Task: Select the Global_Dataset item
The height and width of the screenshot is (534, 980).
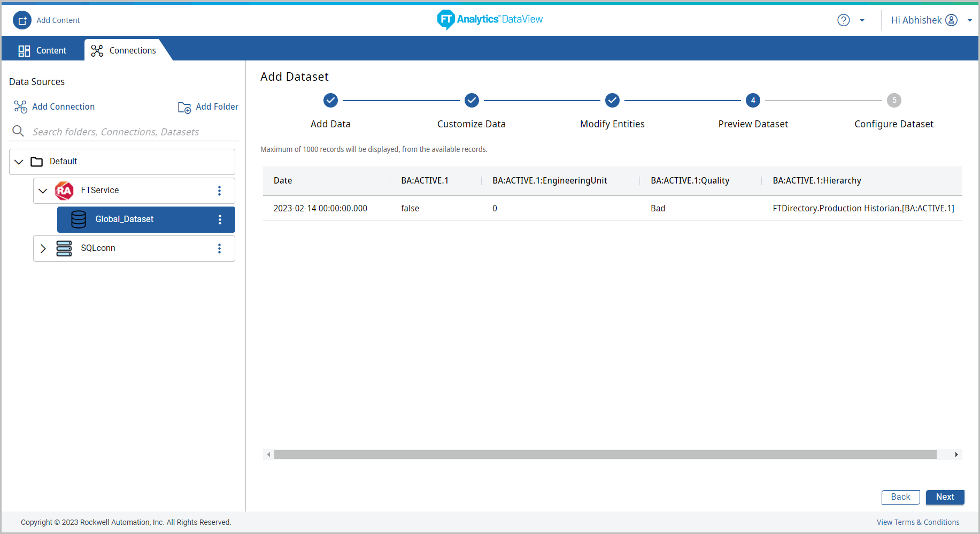Action: pos(146,219)
